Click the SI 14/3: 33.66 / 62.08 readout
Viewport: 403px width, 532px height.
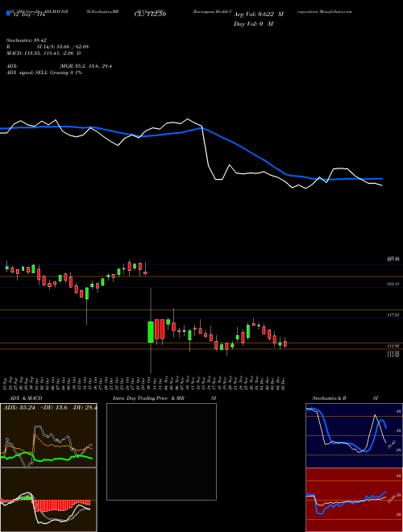pos(63,47)
